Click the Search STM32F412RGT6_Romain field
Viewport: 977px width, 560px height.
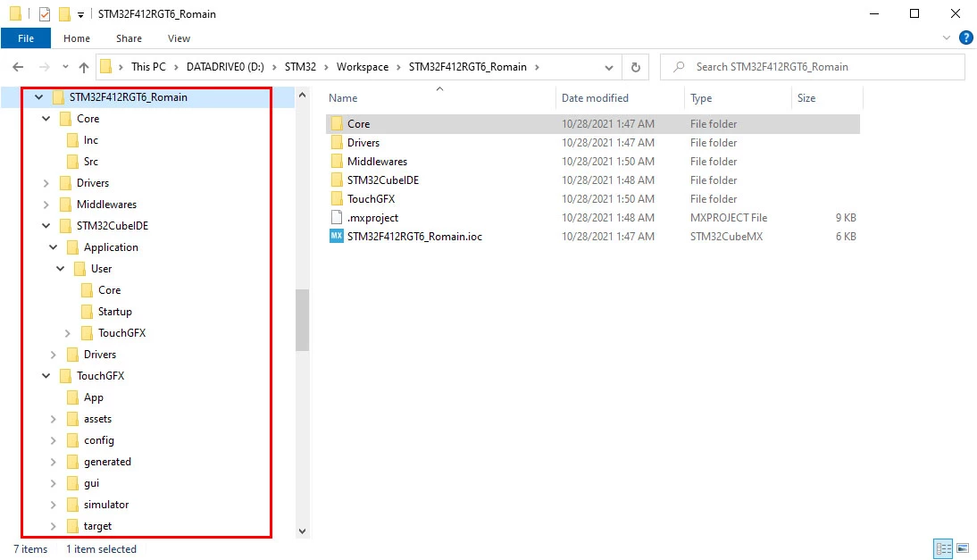pyautogui.click(x=813, y=67)
